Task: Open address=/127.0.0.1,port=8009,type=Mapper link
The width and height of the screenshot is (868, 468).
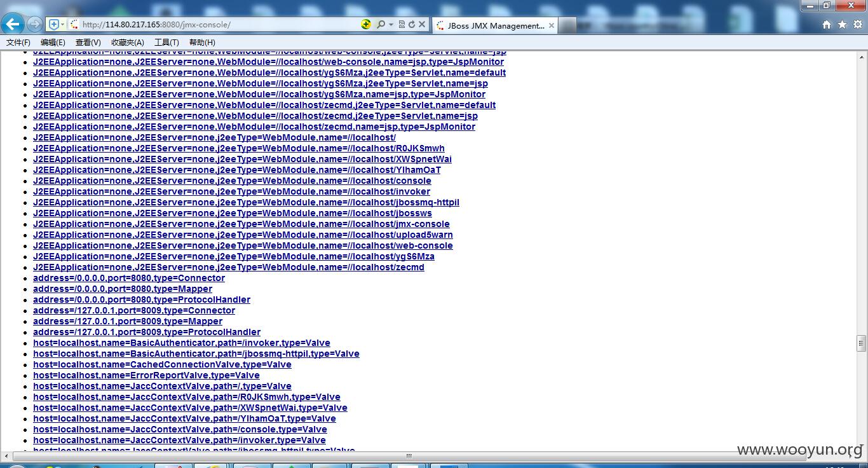Action: 128,321
